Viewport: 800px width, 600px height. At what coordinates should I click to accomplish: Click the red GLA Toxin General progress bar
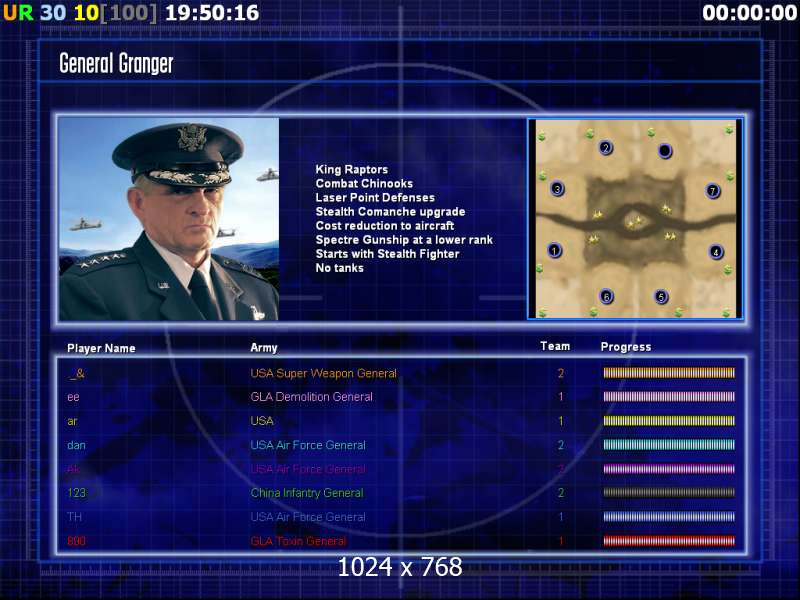669,541
